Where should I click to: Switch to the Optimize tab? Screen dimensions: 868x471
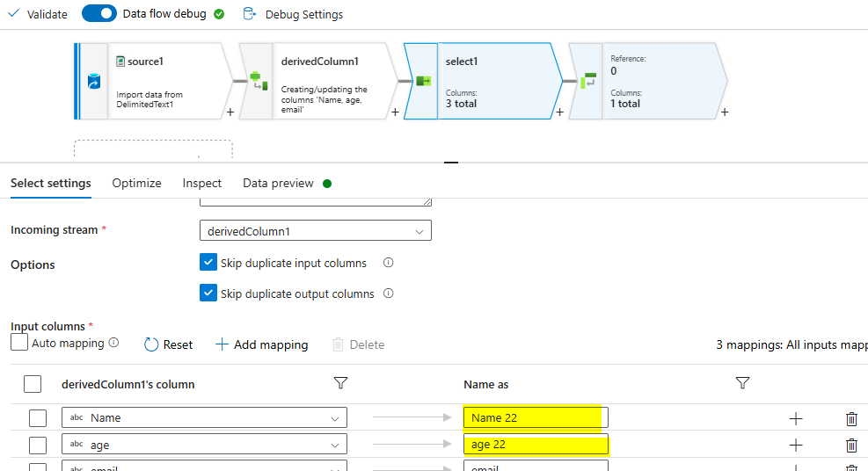(x=136, y=183)
